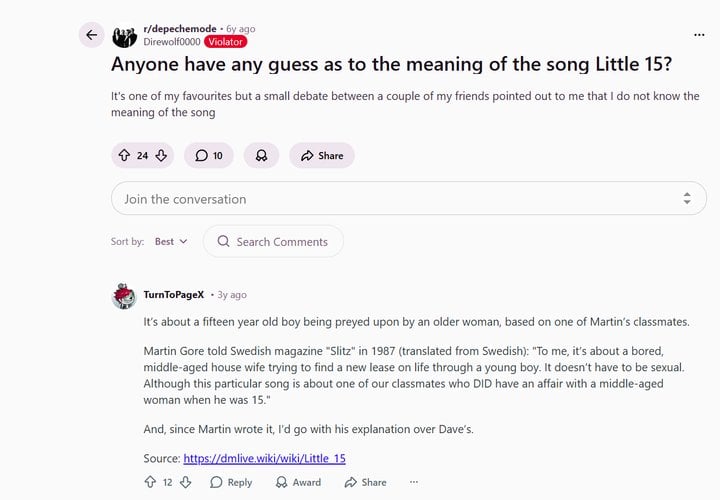Click the r/depechemode subreddit avatar
The width and height of the screenshot is (720, 500).
(x=125, y=37)
